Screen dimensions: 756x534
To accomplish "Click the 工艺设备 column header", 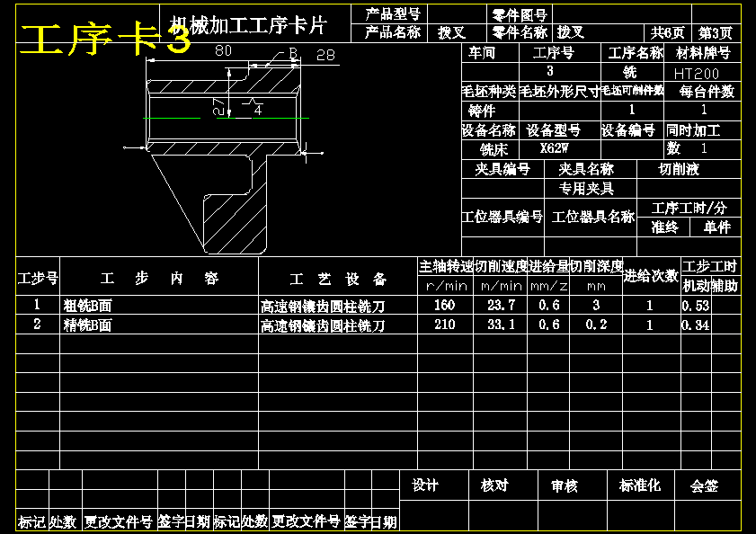I will pyautogui.click(x=339, y=280).
